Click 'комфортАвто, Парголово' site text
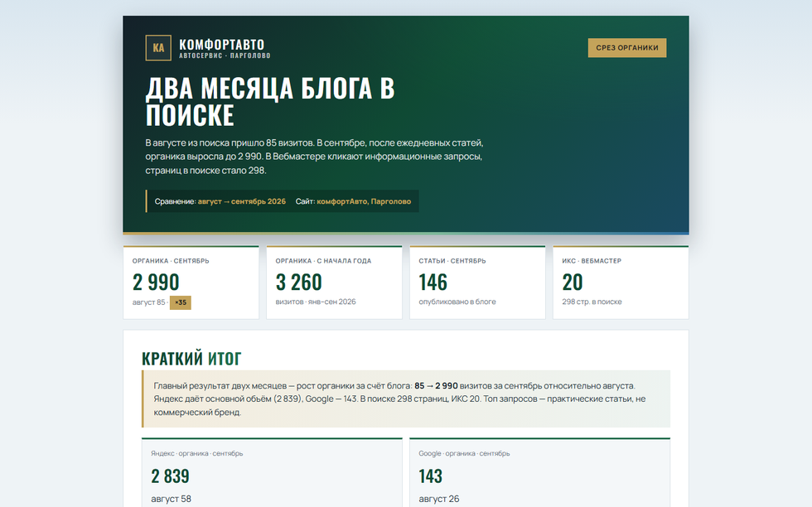 (364, 201)
